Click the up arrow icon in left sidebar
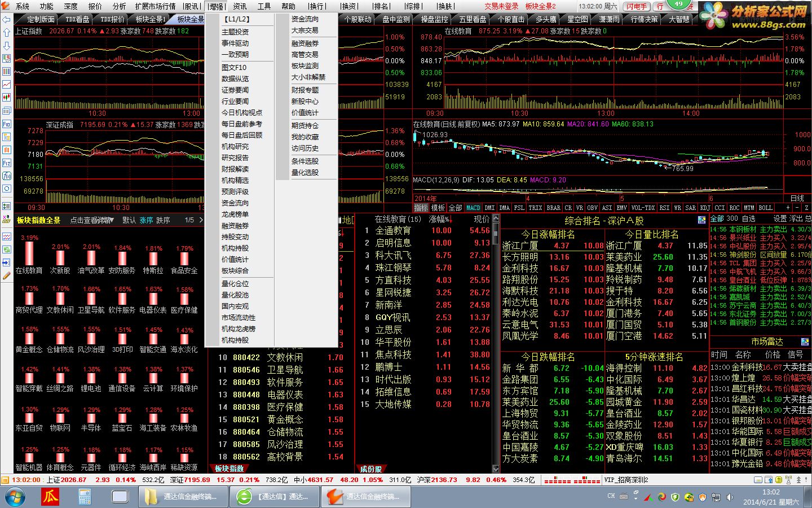812x508 pixels. [x=7, y=33]
